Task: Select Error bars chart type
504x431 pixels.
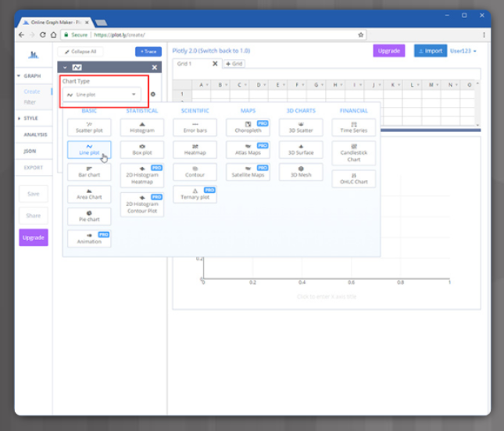Action: 195,127
